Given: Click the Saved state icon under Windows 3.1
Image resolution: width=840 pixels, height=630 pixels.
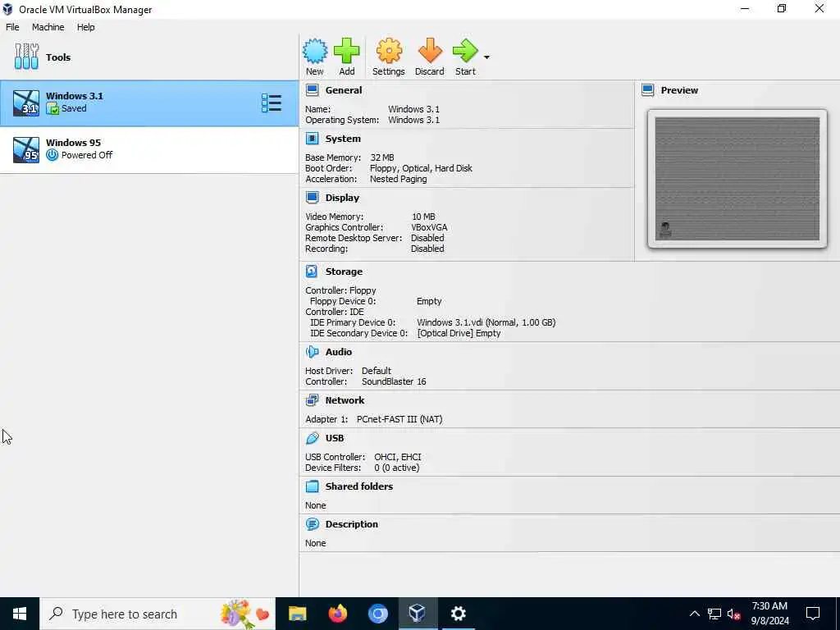Looking at the screenshot, I should pos(52,109).
